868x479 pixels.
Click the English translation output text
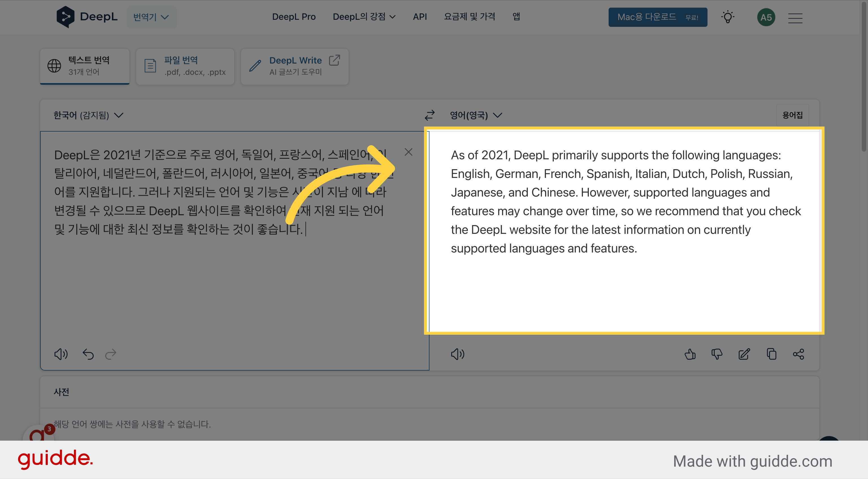click(x=625, y=202)
